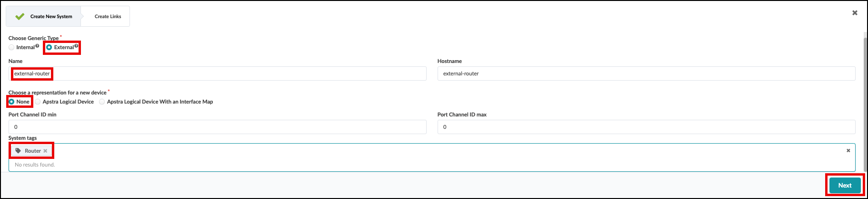Image resolution: width=868 pixels, height=199 pixels.
Task: Close the create system dialog
Action: (x=855, y=13)
